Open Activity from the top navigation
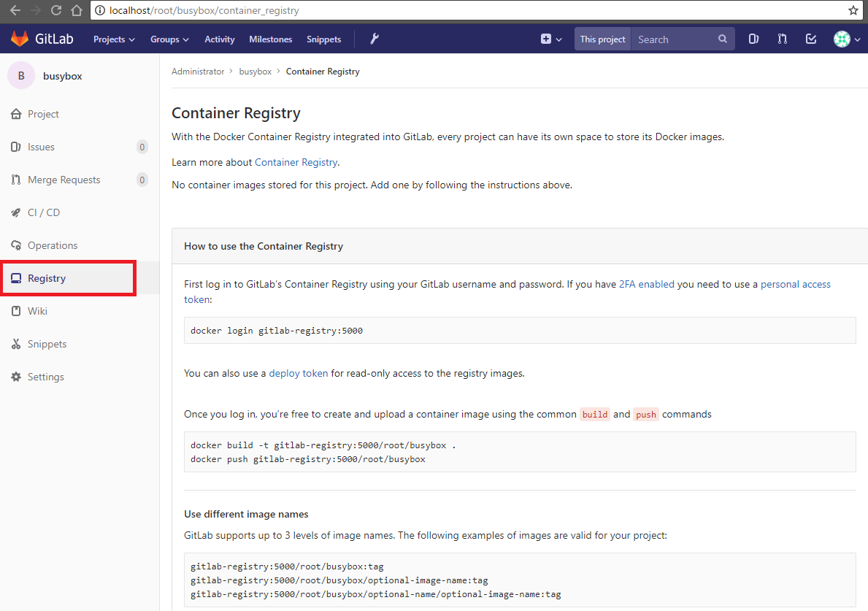The image size is (868, 611). click(x=219, y=39)
